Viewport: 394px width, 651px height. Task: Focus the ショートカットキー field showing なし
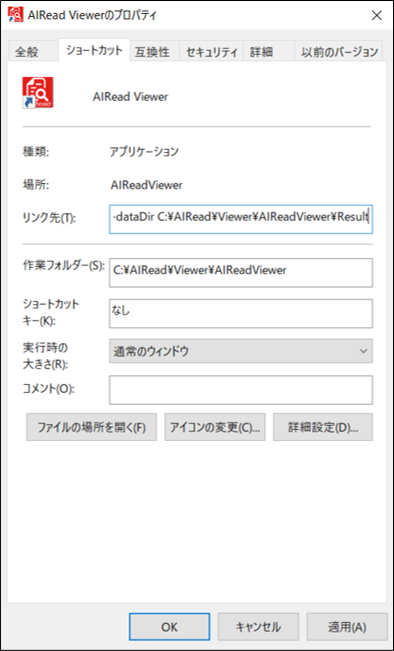(x=241, y=313)
